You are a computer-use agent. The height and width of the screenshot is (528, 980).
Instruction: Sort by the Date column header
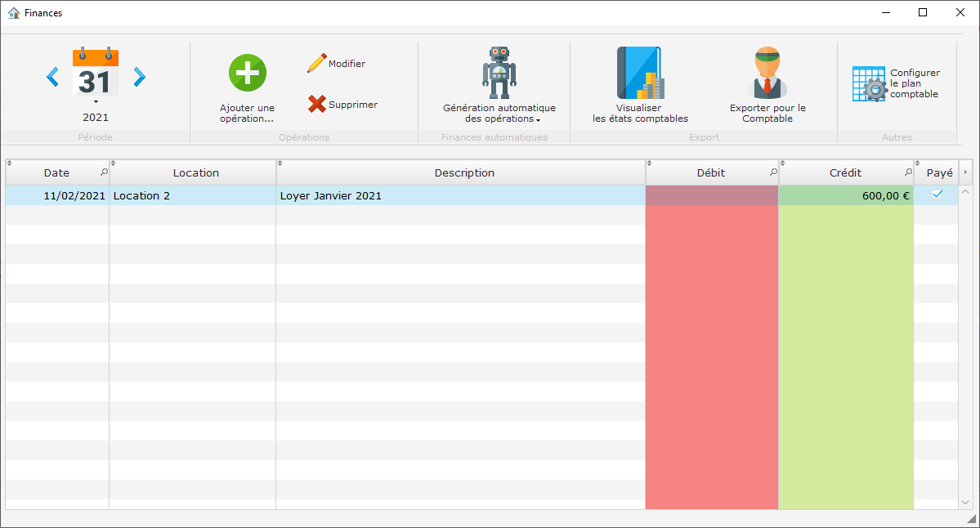(x=57, y=173)
